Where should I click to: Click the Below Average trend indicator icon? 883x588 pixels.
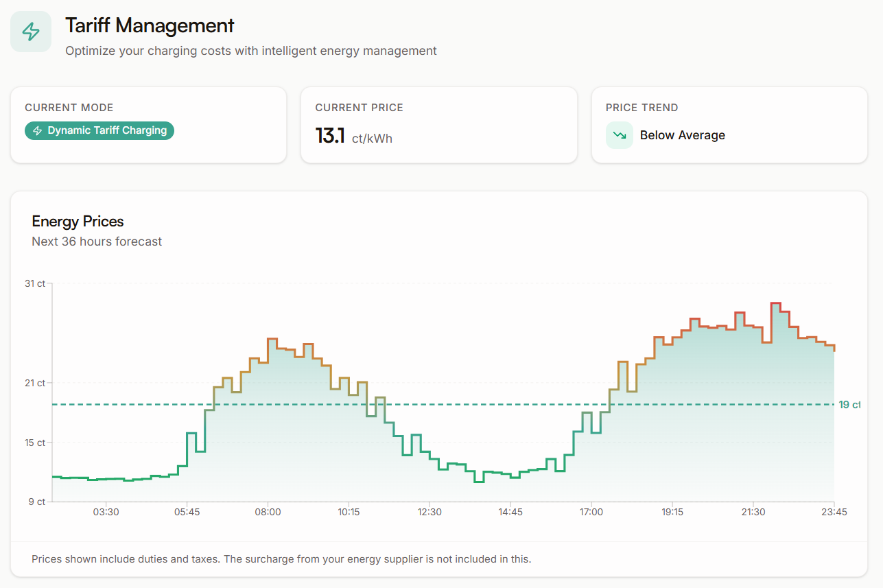coord(620,135)
